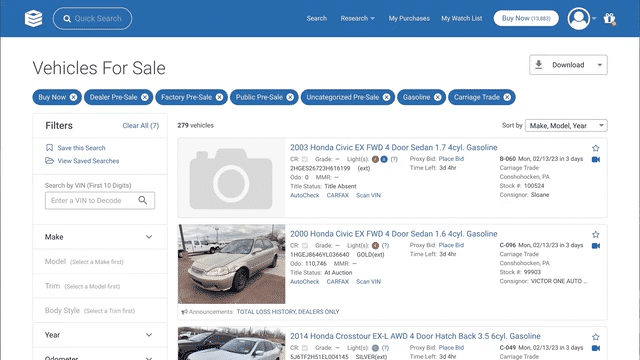Screen dimensions: 640x360
Task: Place Bid on 2014 Honda Crosstour
Action: (451, 347)
